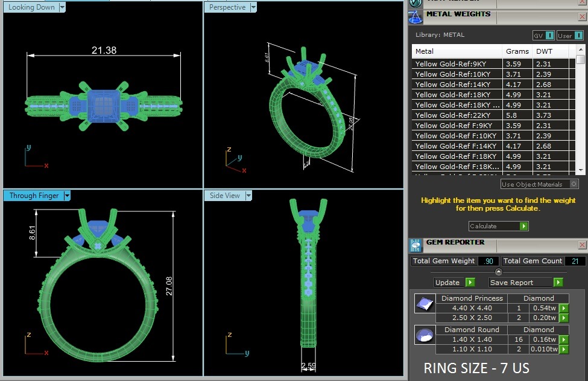Viewport: 588px width, 381px height.
Task: Close the Metal Weights panel
Action: pyautogui.click(x=582, y=17)
